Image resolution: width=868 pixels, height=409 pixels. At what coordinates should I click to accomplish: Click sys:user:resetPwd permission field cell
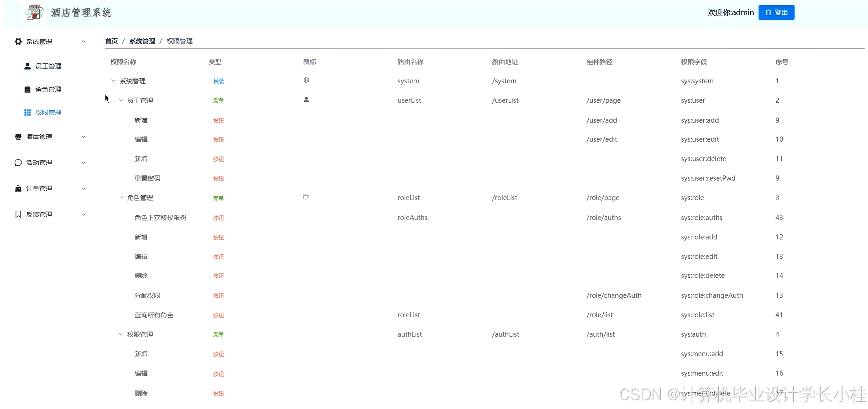[708, 178]
